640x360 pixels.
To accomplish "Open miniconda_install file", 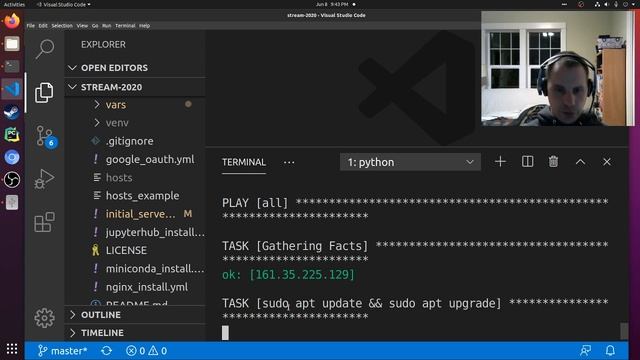I will coord(135,269).
